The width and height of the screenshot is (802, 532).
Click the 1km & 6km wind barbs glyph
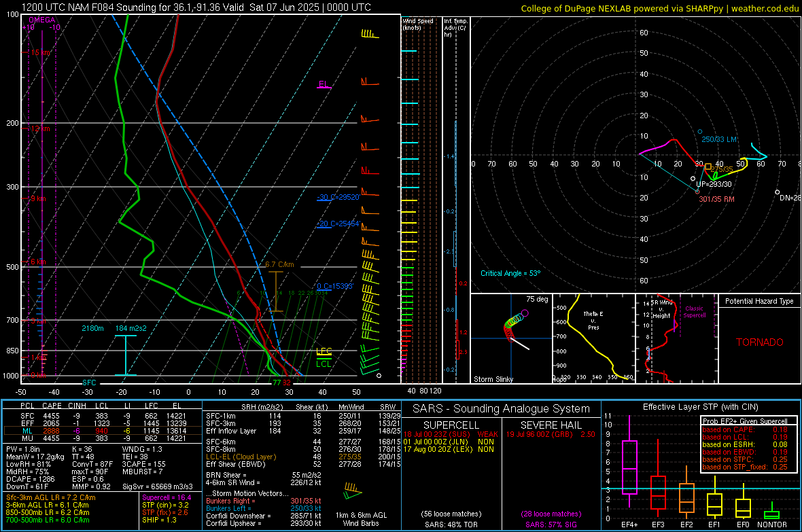(353, 491)
